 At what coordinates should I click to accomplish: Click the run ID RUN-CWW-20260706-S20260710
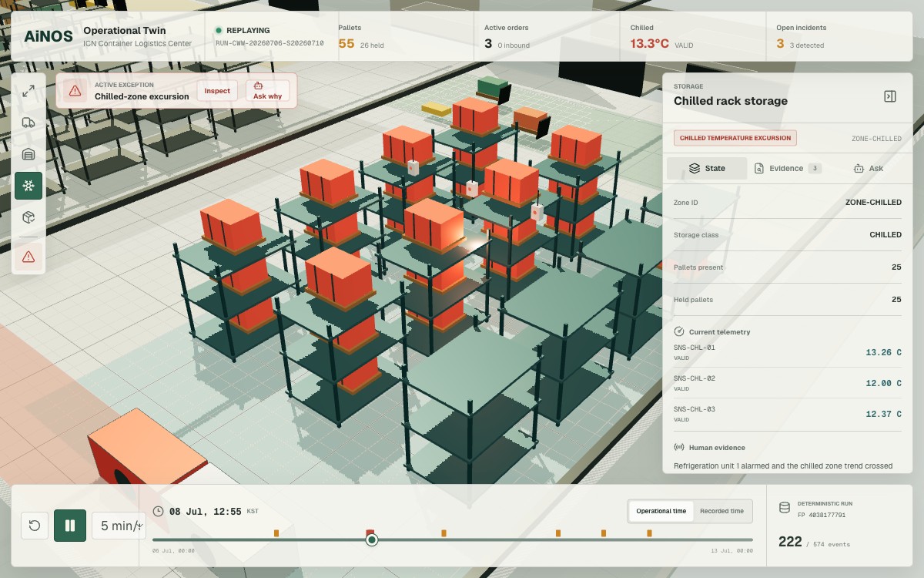coord(269,43)
